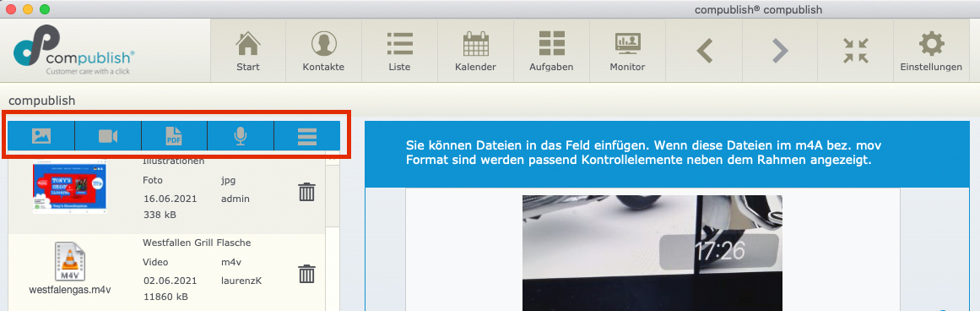The width and height of the screenshot is (980, 311).
Task: Click the 338 kB size text
Action: coord(160,216)
